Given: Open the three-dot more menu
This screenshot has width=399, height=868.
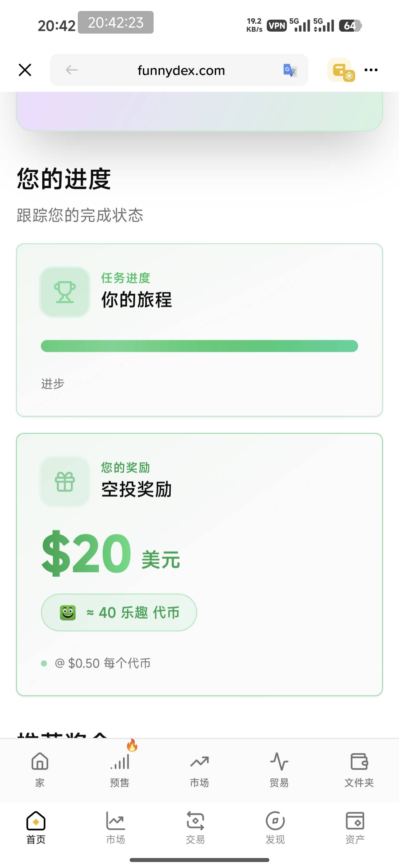Looking at the screenshot, I should 371,70.
